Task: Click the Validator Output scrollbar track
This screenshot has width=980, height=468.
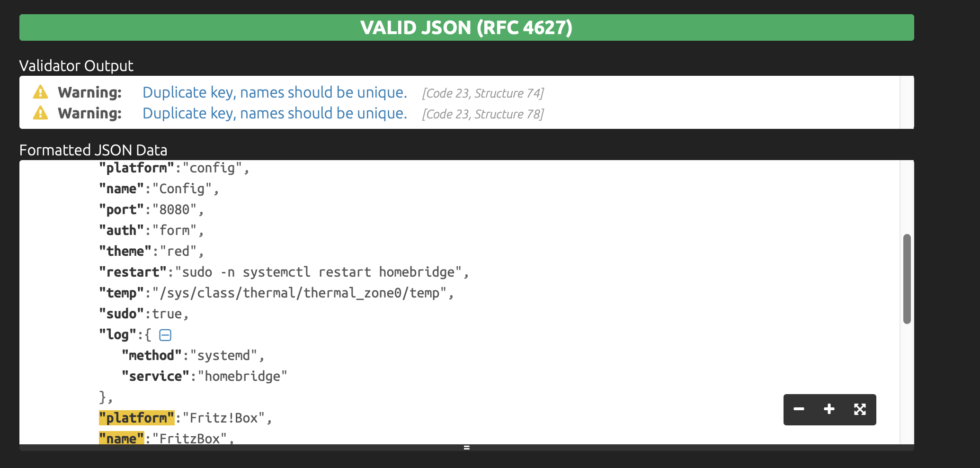Action: 907,102
